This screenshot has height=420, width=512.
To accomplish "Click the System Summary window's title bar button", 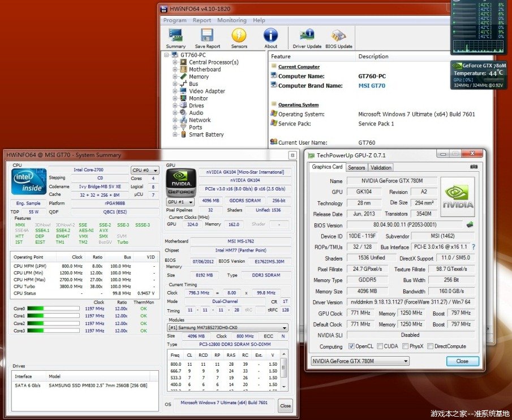I will (292, 155).
